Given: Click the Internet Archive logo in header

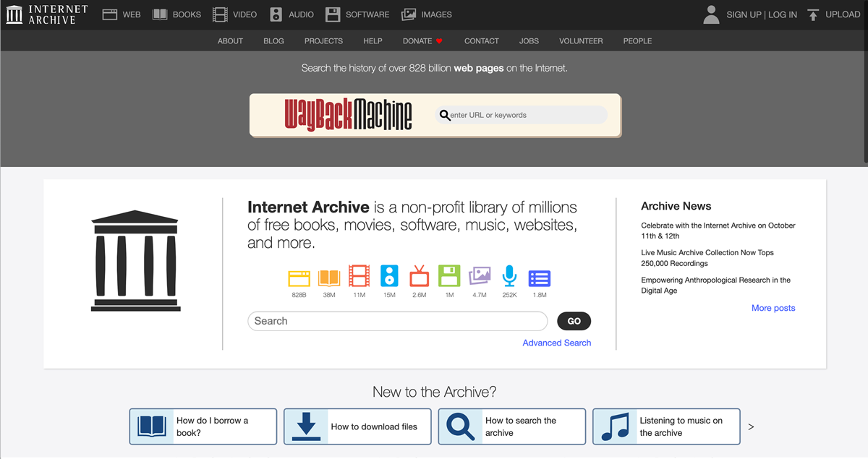Looking at the screenshot, I should (47, 14).
